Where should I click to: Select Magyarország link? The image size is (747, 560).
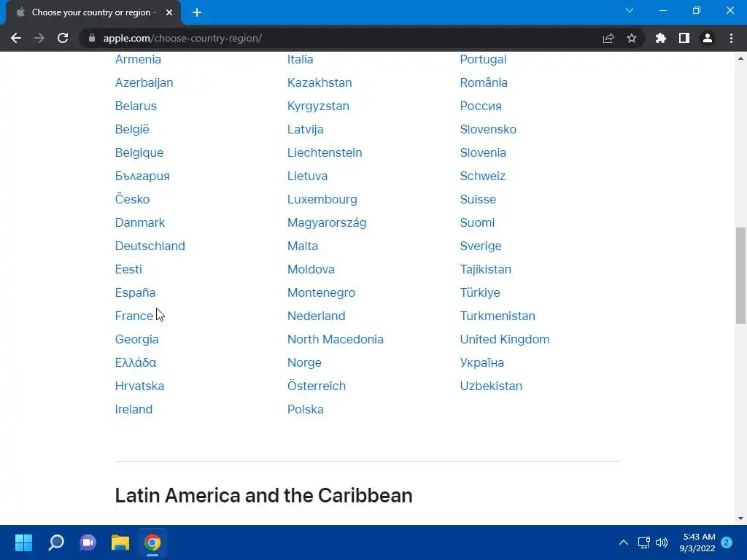click(327, 223)
